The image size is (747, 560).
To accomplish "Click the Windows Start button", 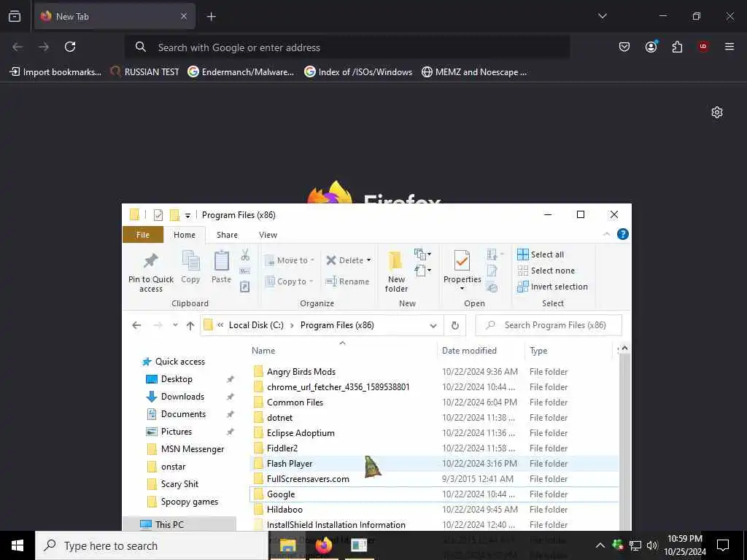I will [18, 545].
